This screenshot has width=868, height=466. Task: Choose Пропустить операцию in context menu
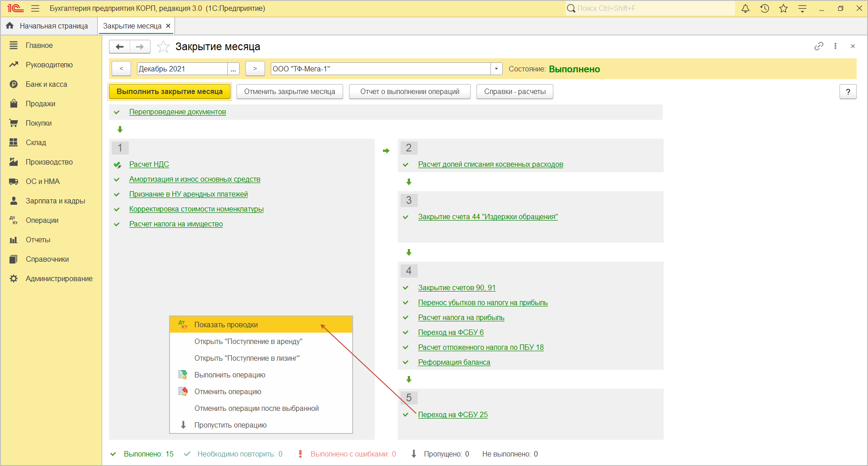pyautogui.click(x=261, y=425)
